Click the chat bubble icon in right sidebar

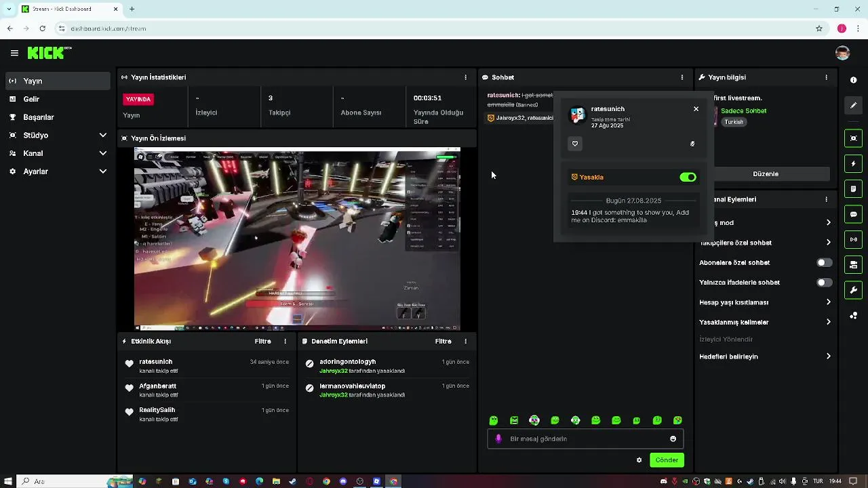pos(853,214)
